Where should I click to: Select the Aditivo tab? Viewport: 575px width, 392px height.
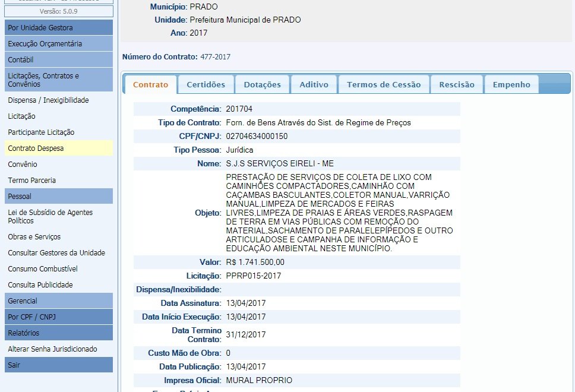[x=314, y=84]
